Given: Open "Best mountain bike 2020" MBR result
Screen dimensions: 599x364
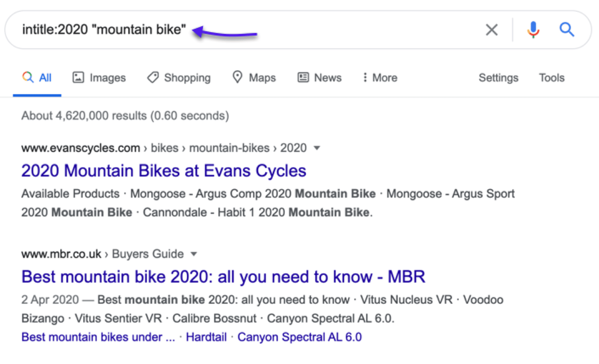Looking at the screenshot, I should point(223,277).
